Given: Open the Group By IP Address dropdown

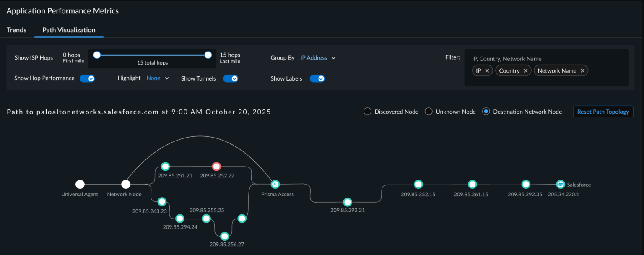Looking at the screenshot, I should coord(318,58).
